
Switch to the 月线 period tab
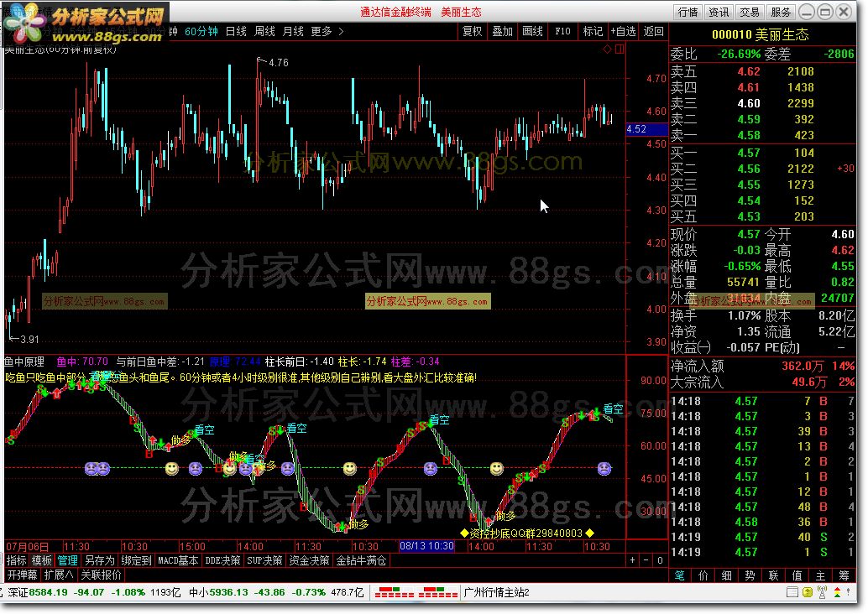pos(294,32)
